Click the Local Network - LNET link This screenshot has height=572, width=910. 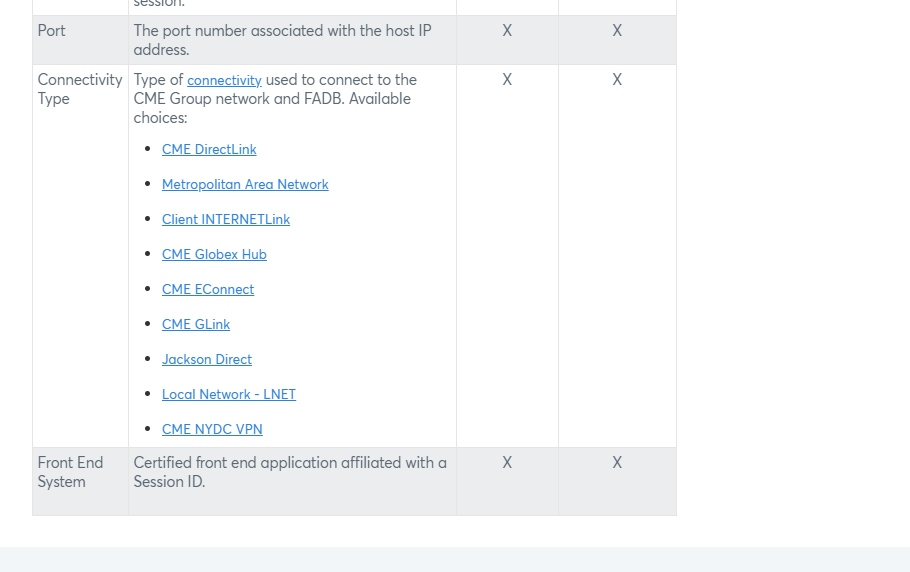(x=229, y=394)
